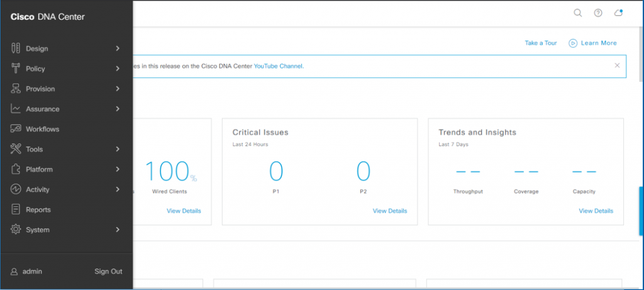Click the cloud notifications icon
The height and width of the screenshot is (290, 644).
[619, 13]
